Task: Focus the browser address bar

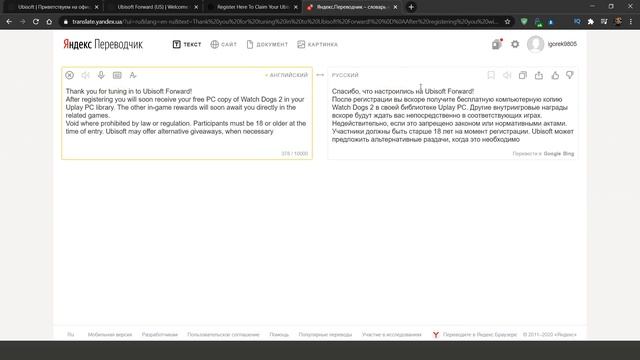Action: tap(285, 22)
